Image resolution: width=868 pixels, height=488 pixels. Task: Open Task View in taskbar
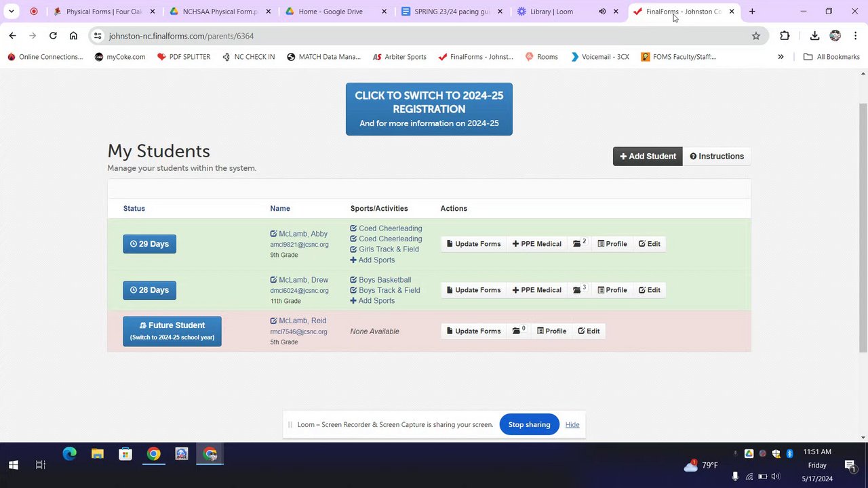point(41,465)
